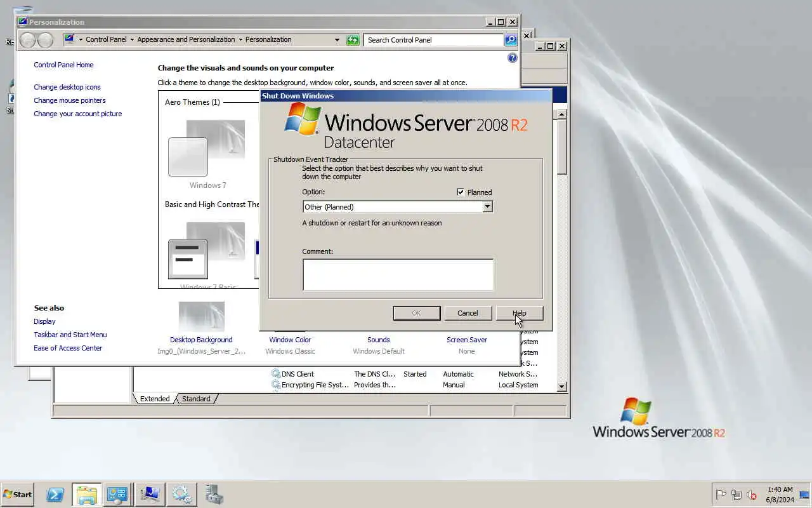Open Ease of Access Center link
This screenshot has height=508, width=812.
click(x=68, y=348)
